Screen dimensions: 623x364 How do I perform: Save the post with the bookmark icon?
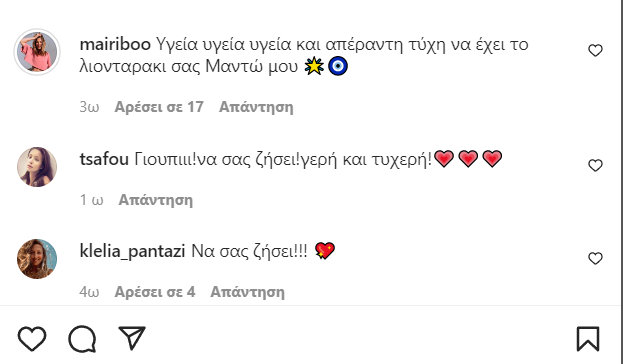pyautogui.click(x=588, y=339)
